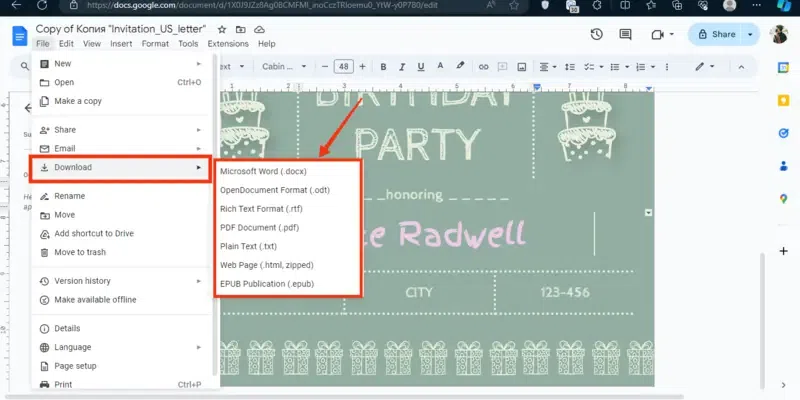Open Contacts side panel
Image resolution: width=800 pixels, height=400 pixels.
(783, 166)
